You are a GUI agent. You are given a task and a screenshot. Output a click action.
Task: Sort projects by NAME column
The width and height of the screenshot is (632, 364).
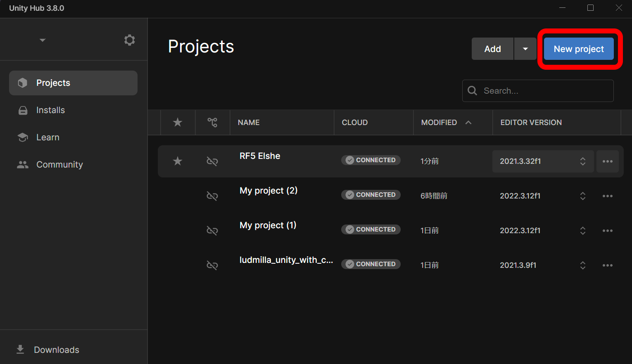(x=249, y=123)
